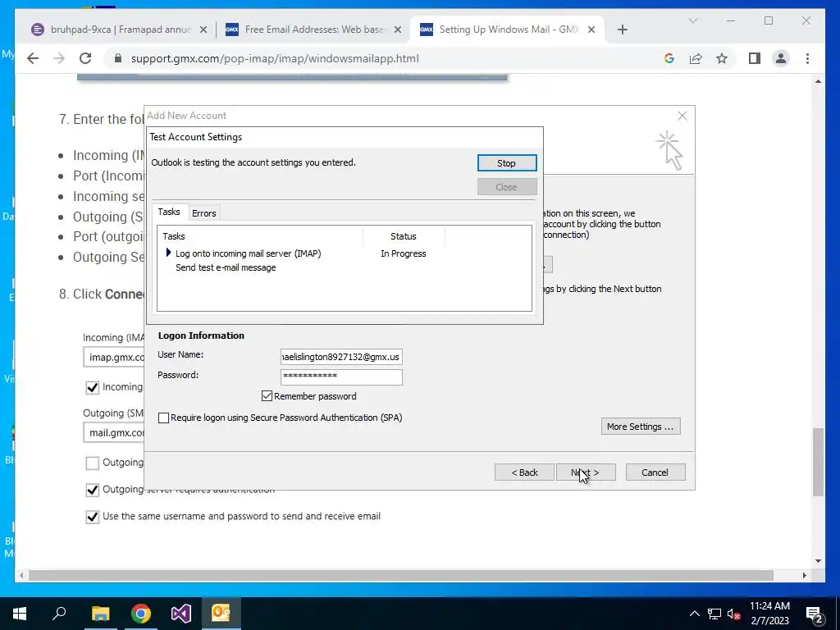Image resolution: width=840 pixels, height=630 pixels.
Task: Open network status tray icon
Action: 714,614
